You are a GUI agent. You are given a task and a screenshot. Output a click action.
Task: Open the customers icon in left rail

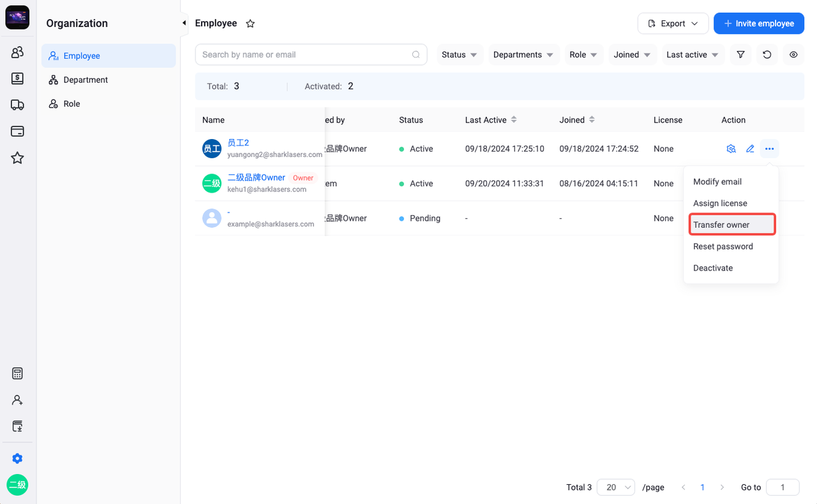pos(17,52)
